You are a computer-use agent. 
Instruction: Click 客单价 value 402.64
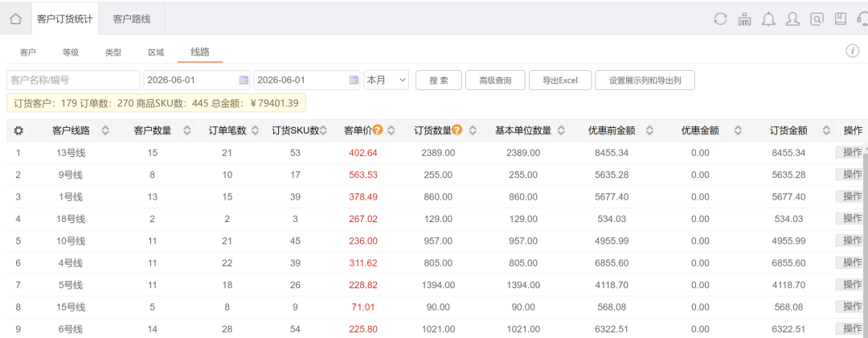363,152
